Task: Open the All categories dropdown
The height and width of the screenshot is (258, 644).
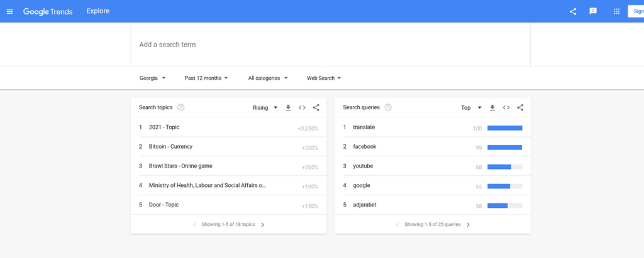Action: tap(268, 78)
